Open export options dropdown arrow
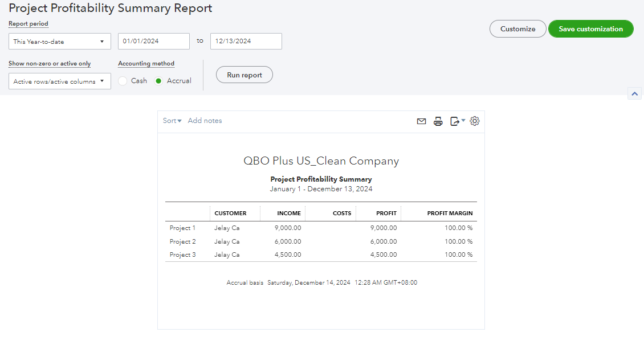644x349 pixels. click(463, 120)
